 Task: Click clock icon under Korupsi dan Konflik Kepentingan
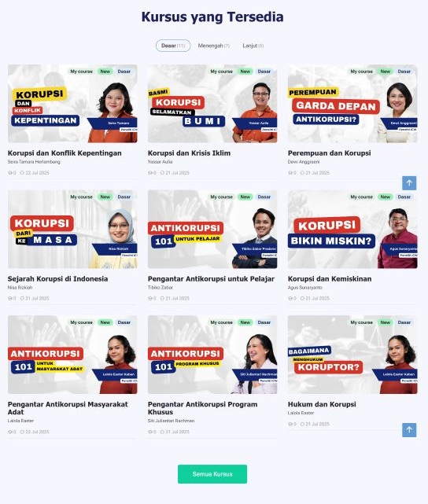(22, 173)
